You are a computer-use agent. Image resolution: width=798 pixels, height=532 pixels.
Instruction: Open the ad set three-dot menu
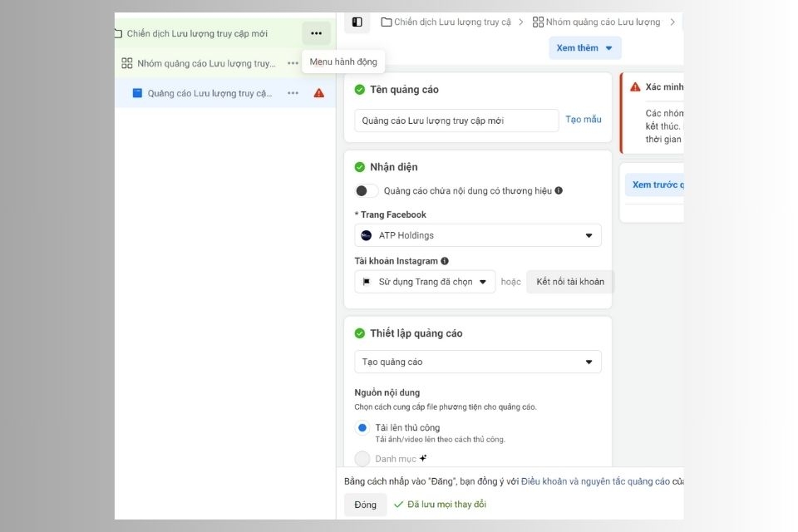[x=293, y=63]
